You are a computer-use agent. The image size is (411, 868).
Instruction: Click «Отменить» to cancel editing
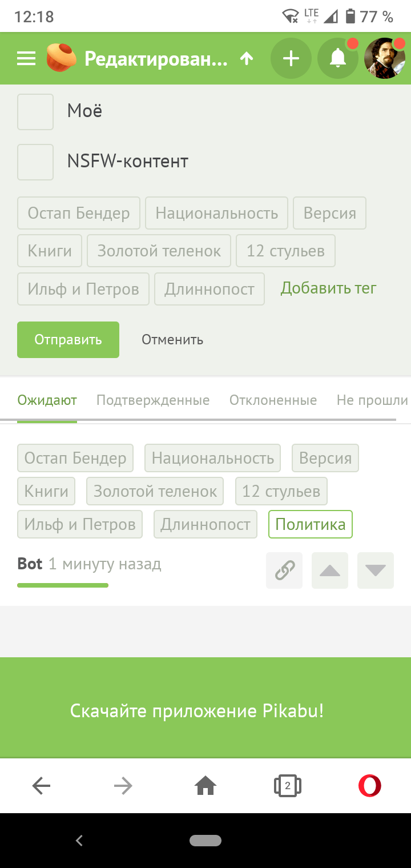172,340
